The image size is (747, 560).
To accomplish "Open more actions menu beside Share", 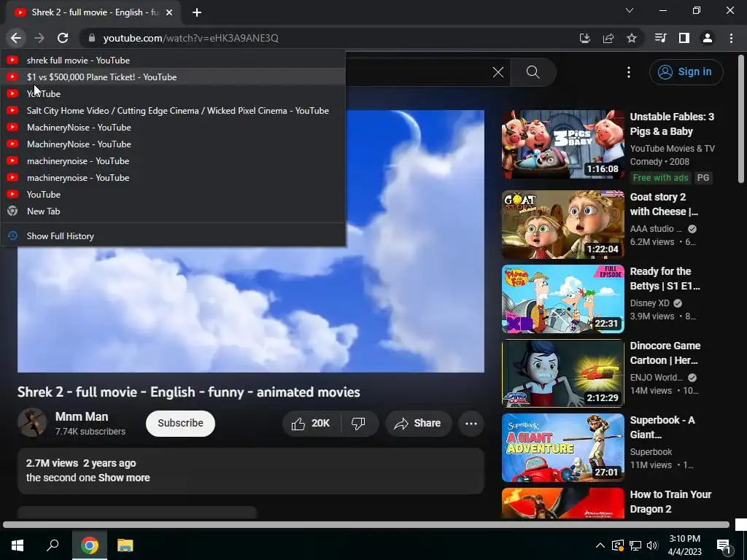I will click(471, 424).
